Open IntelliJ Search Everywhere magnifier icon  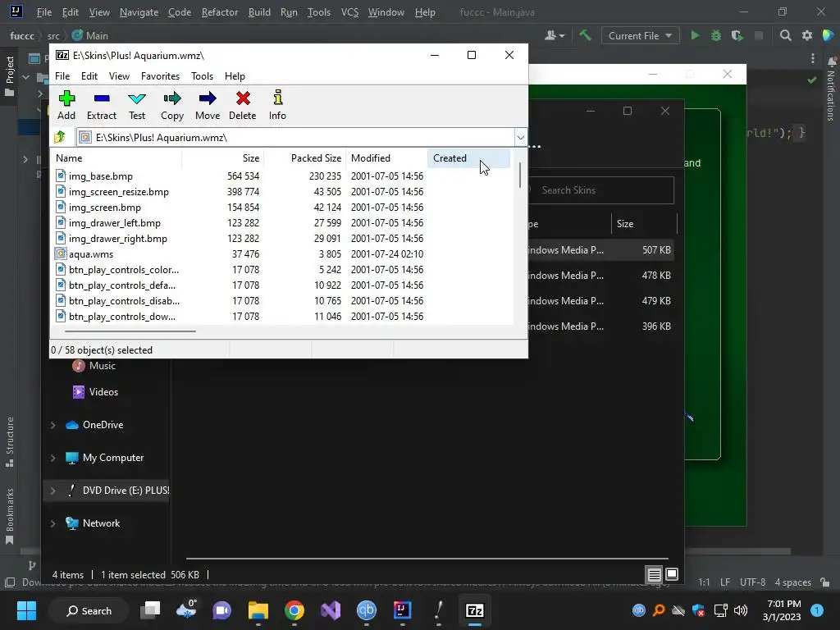[785, 36]
